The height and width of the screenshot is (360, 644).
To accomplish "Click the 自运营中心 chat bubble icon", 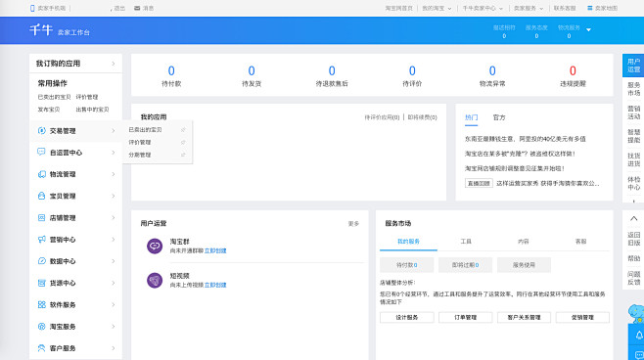I will (41, 153).
